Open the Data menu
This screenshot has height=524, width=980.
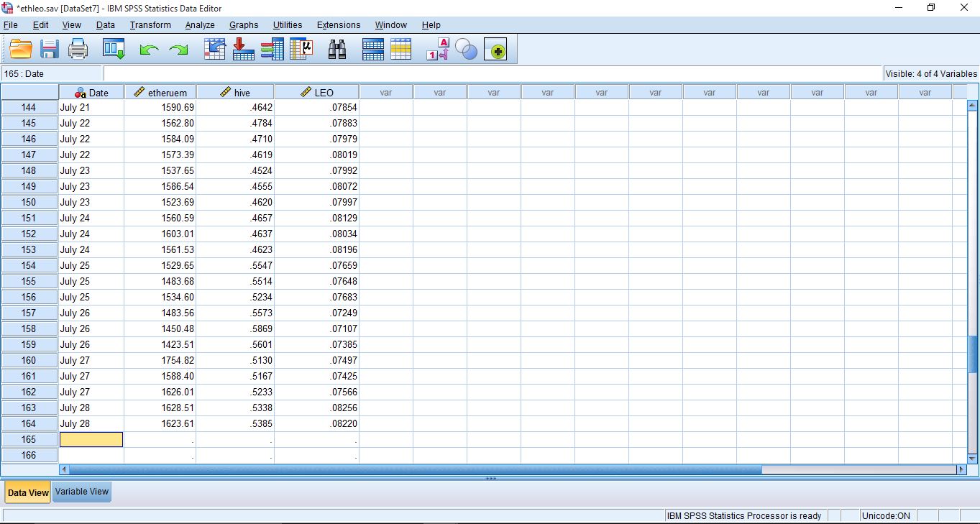tap(105, 25)
